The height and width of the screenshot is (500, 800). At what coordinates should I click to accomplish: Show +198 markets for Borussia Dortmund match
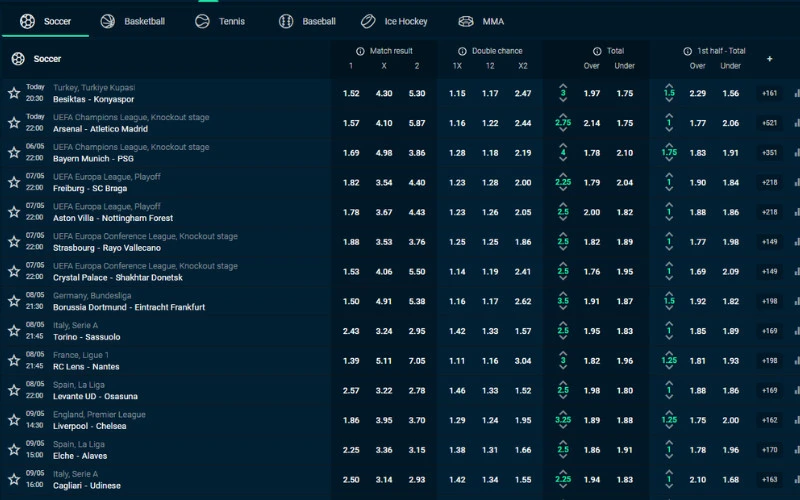click(769, 302)
